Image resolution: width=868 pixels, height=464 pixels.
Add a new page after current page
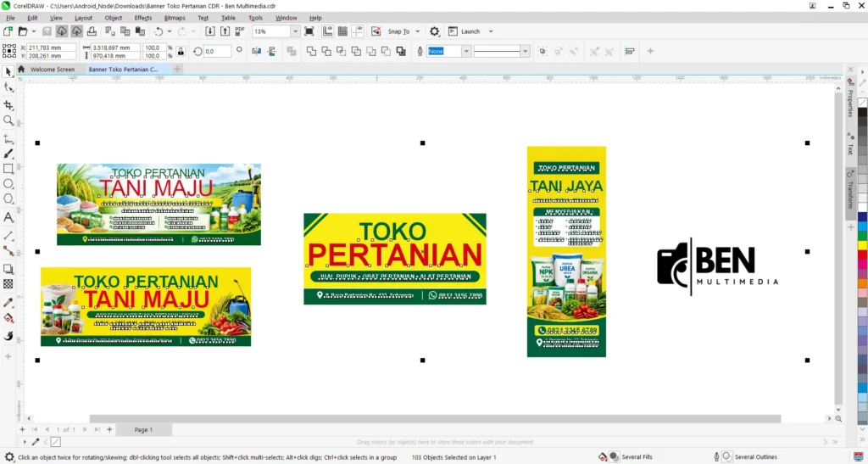109,430
